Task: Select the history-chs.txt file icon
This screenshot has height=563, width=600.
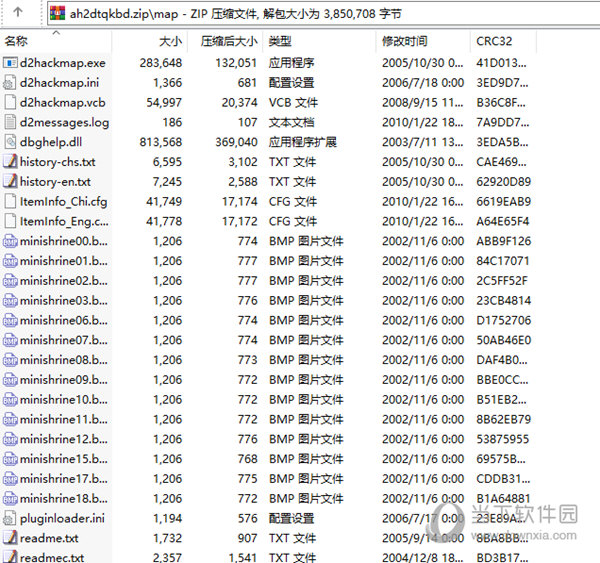Action: [x=10, y=162]
